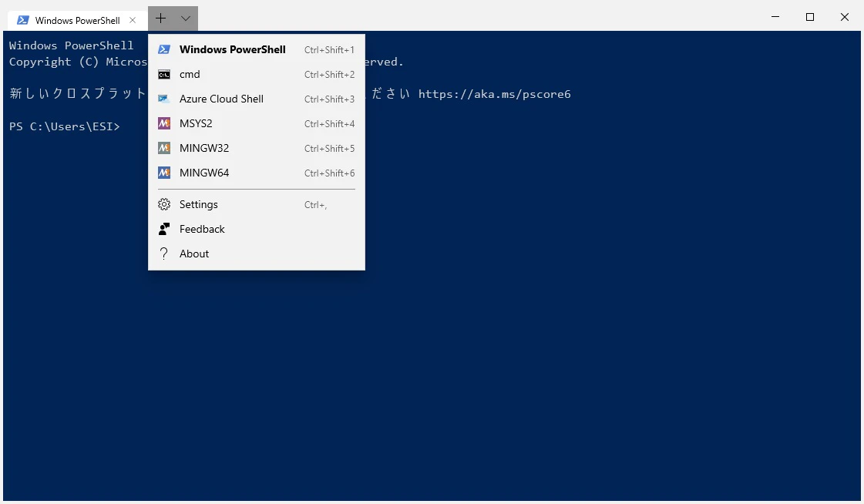Switch to the Windows PowerShell tab

(77, 20)
